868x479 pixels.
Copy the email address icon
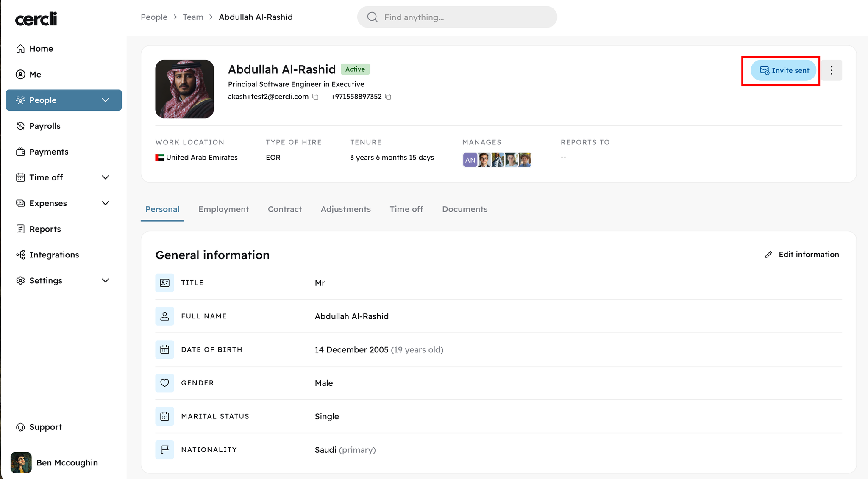coord(315,97)
